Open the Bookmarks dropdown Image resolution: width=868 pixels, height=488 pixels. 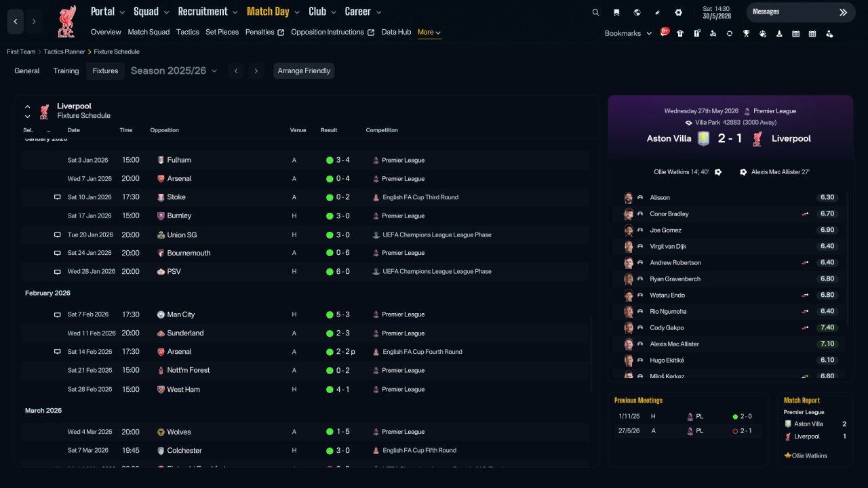click(628, 33)
